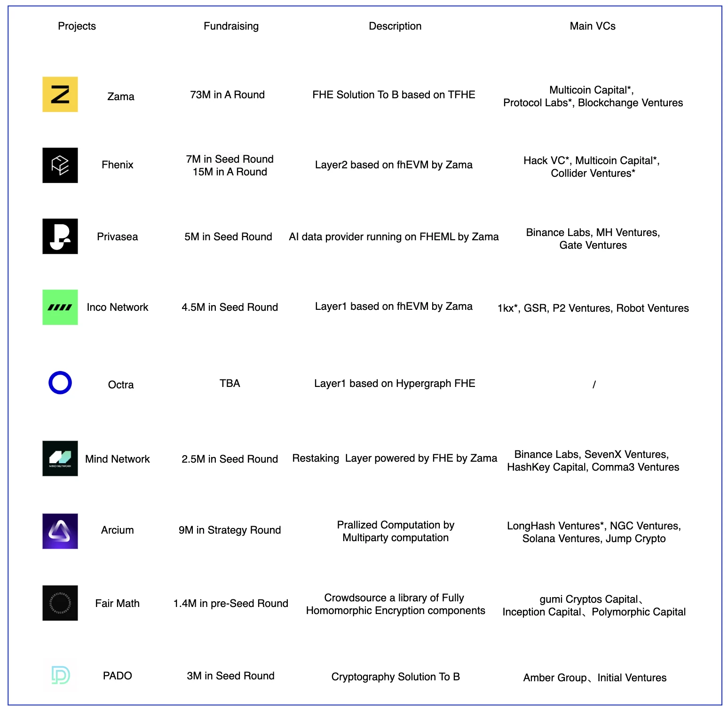Select "Layer1 based on Hypergraph FHE" description
Image resolution: width=728 pixels, height=709 pixels.
tap(395, 384)
